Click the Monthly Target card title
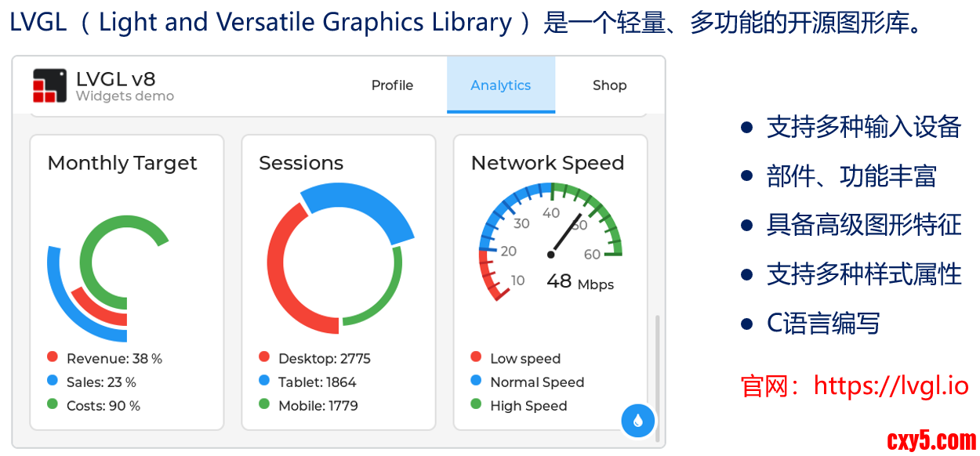Viewport: 980px width, 456px height. click(x=122, y=163)
